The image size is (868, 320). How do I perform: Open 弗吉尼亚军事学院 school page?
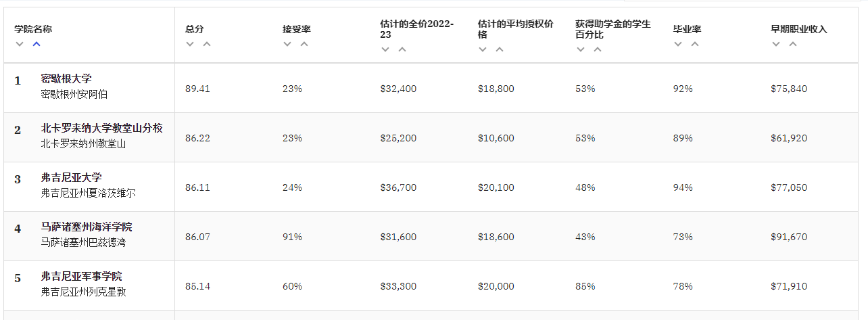click(x=81, y=277)
